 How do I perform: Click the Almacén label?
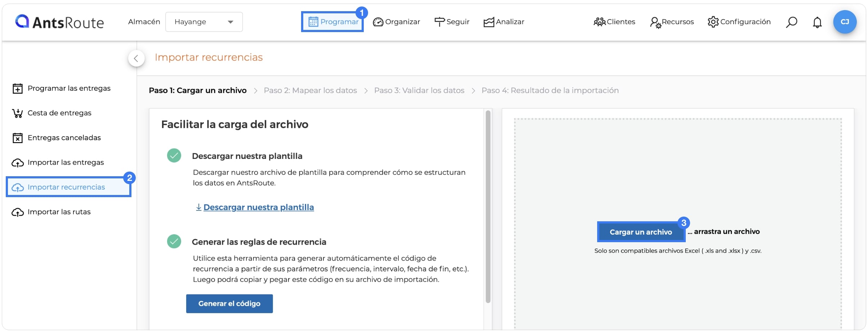click(x=144, y=22)
